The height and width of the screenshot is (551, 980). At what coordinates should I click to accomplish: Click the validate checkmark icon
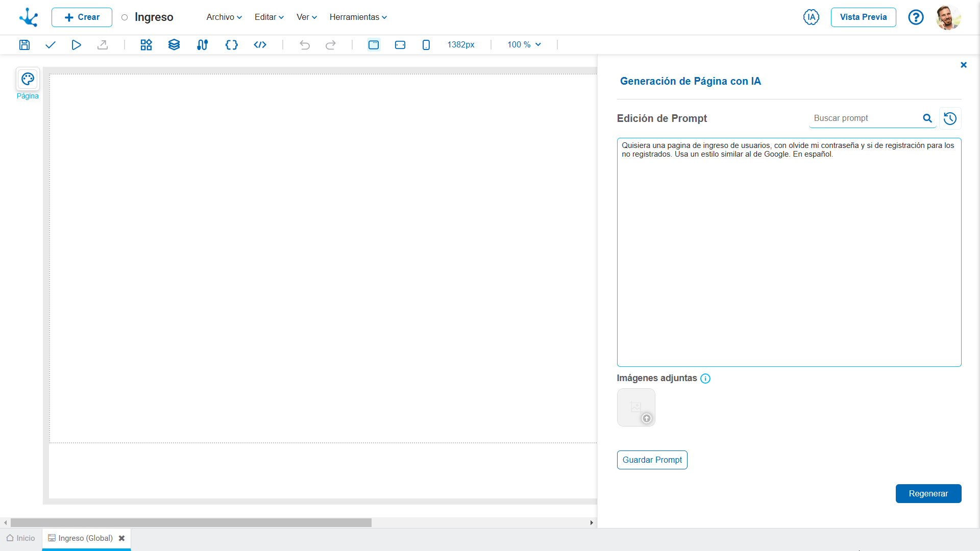click(50, 45)
